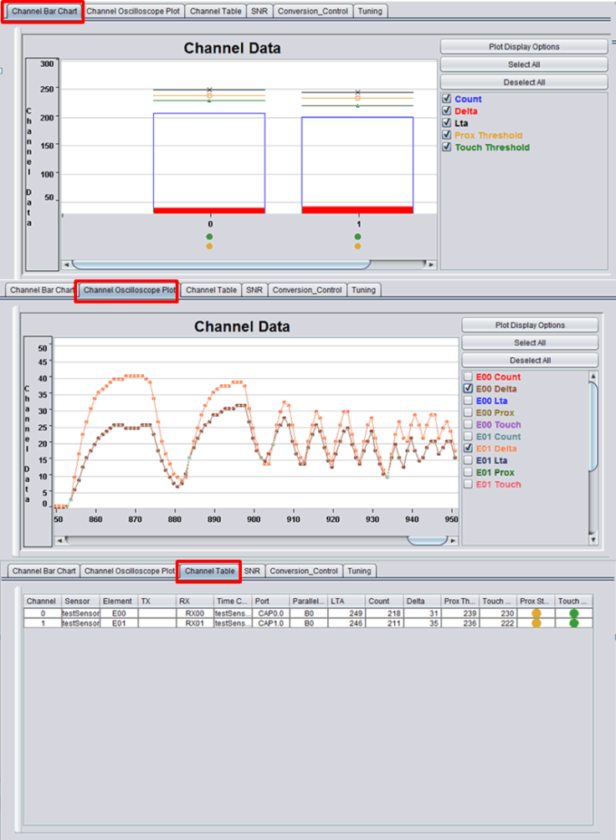Enable the E00 Touch trace checkbox
This screenshot has height=840, width=616.
pyautogui.click(x=468, y=424)
